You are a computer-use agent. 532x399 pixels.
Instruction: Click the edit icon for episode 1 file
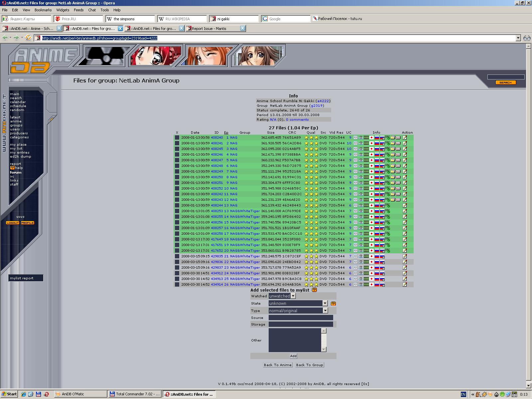click(x=405, y=137)
